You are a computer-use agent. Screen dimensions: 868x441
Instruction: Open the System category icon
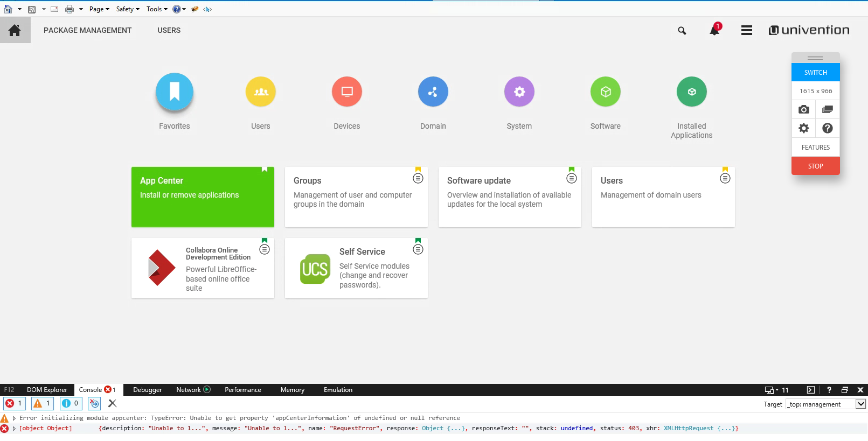click(519, 92)
